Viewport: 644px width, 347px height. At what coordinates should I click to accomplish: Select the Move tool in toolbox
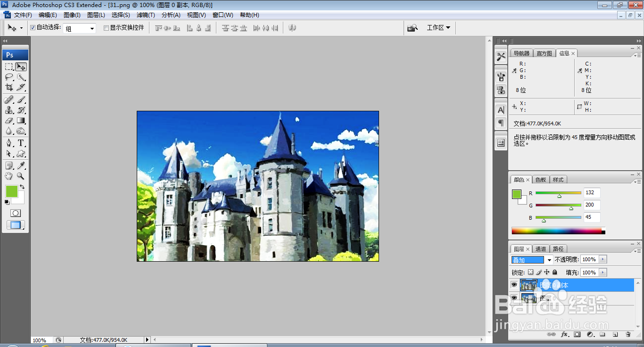click(21, 67)
